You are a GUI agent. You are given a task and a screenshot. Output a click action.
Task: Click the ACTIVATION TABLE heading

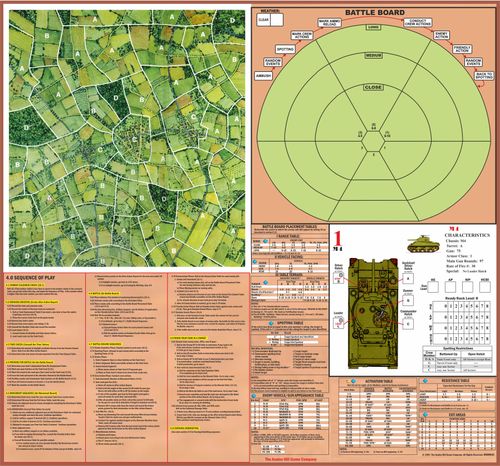click(x=379, y=381)
